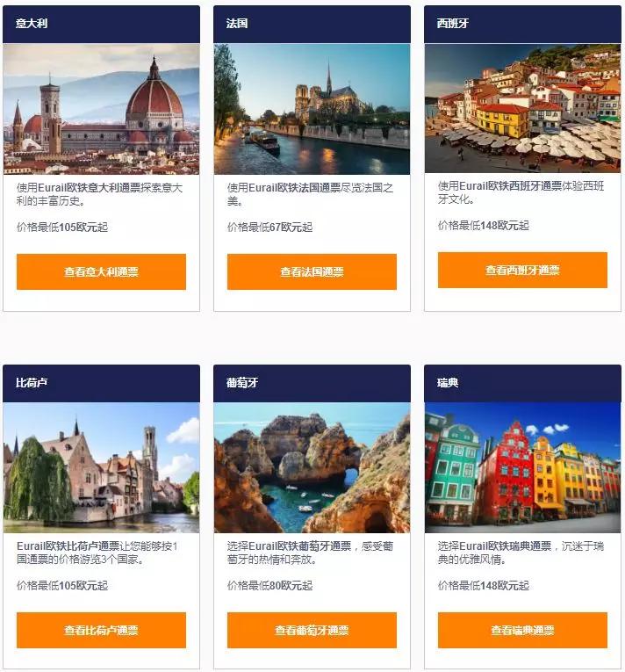
Task: Click the 瑞典 card header
Action: click(x=522, y=383)
